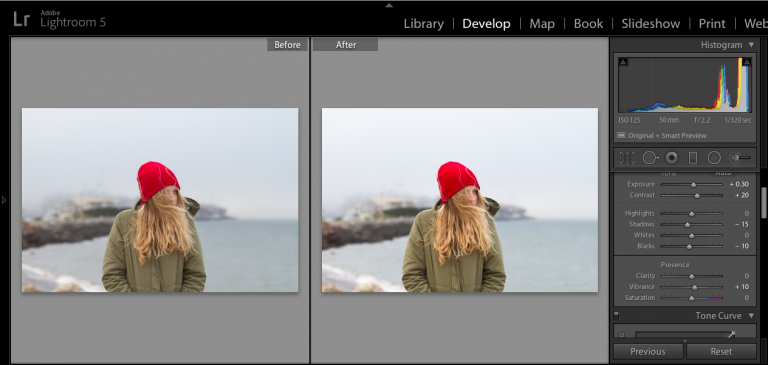Click the Clarity slider handle
Screen dimensions: 768x365
pyautogui.click(x=692, y=276)
